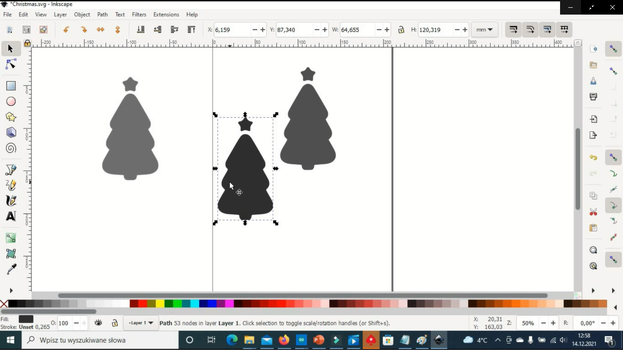Flip selection vertically

118,30
